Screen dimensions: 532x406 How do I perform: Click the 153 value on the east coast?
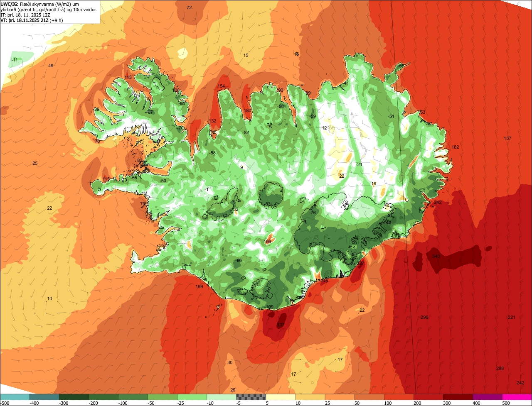(421, 113)
